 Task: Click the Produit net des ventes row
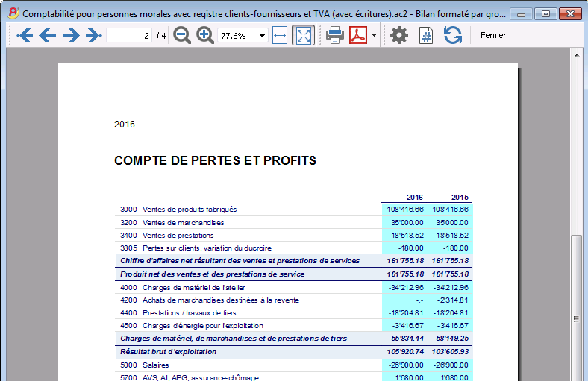pyautogui.click(x=293, y=274)
